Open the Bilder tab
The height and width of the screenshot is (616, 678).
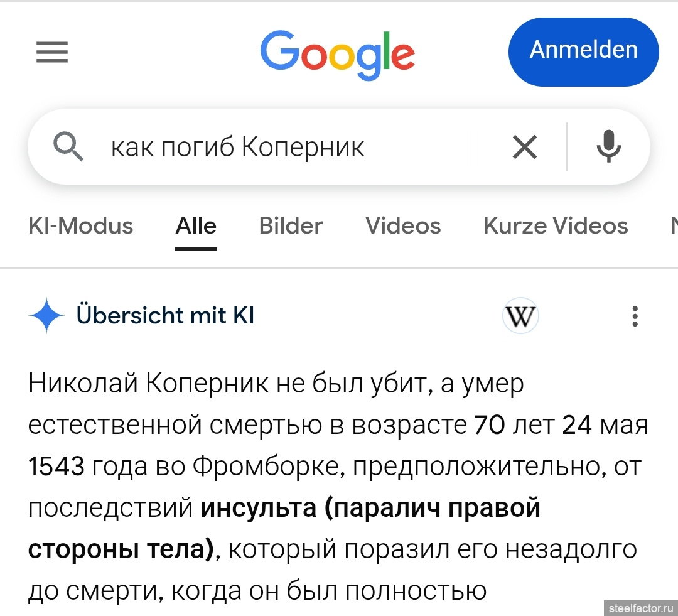tap(291, 226)
